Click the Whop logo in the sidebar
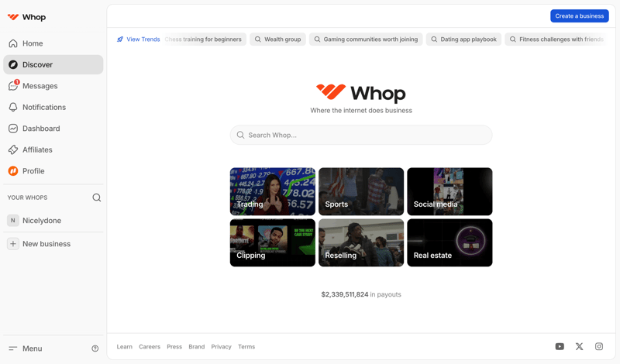 point(26,17)
